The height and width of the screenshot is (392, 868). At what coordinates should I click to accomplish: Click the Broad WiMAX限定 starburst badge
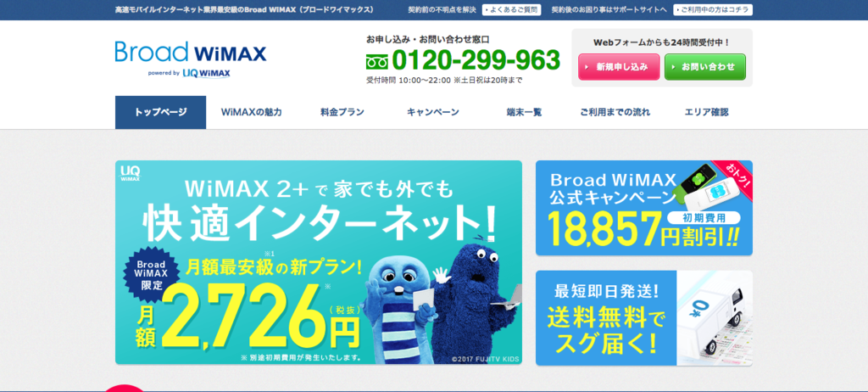[x=148, y=274]
